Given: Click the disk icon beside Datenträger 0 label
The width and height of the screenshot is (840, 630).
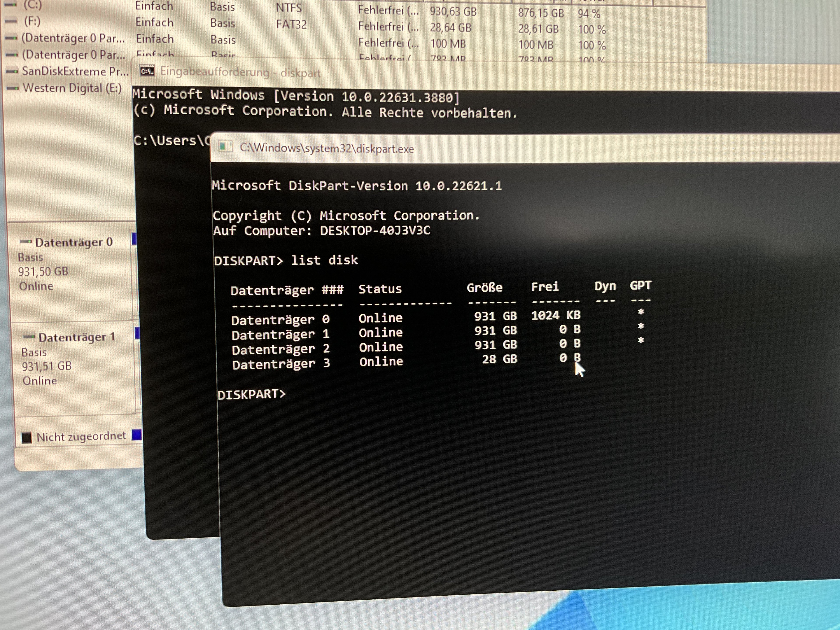Looking at the screenshot, I should pos(26,241).
